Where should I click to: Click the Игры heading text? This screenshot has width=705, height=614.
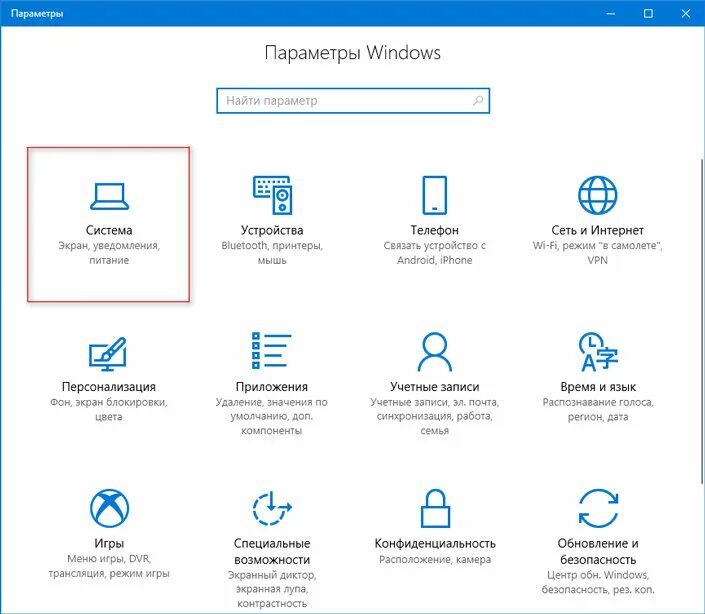[109, 543]
